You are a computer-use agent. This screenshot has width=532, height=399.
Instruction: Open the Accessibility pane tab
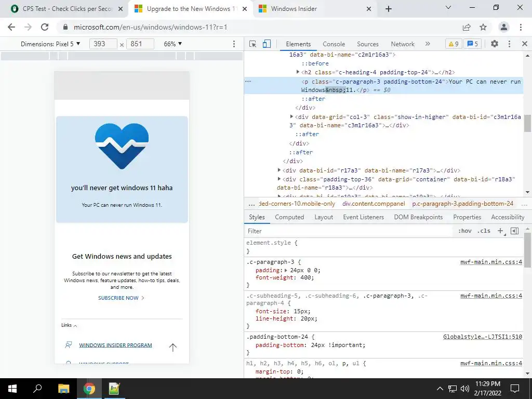tap(508, 217)
